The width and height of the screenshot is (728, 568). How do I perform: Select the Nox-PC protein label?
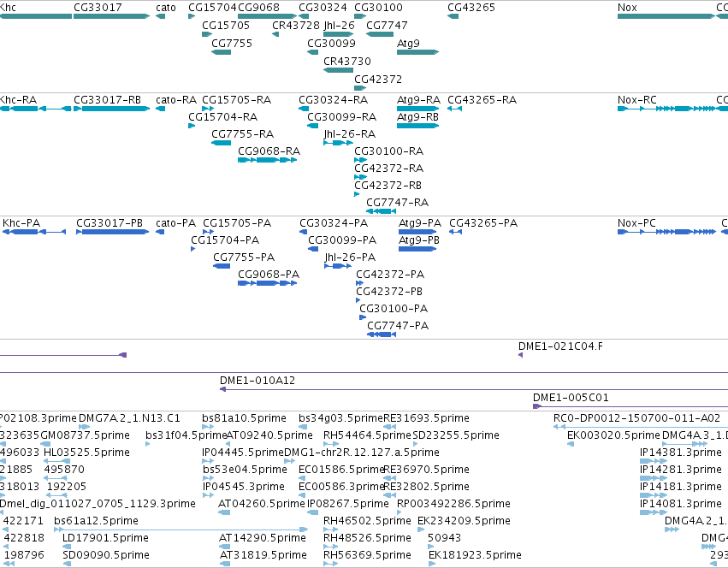point(636,223)
